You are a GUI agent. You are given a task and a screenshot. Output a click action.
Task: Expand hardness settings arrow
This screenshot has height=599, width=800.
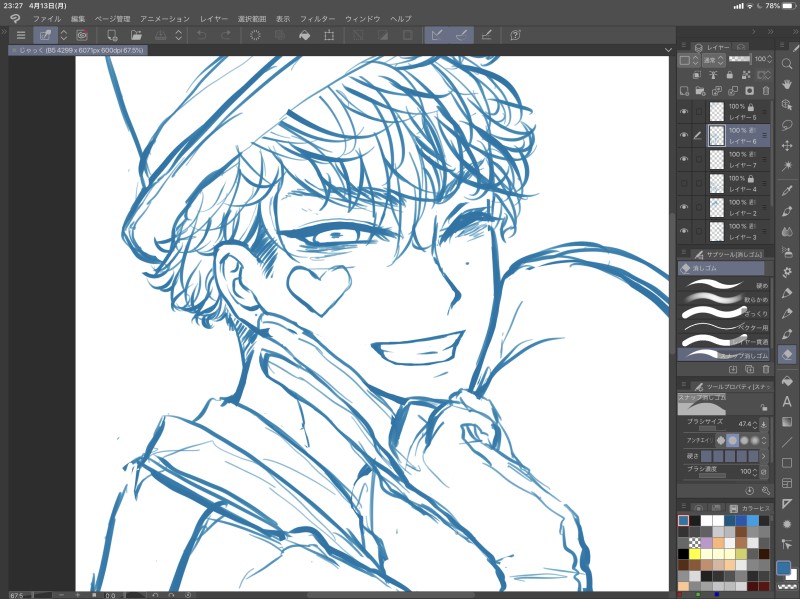pos(764,456)
